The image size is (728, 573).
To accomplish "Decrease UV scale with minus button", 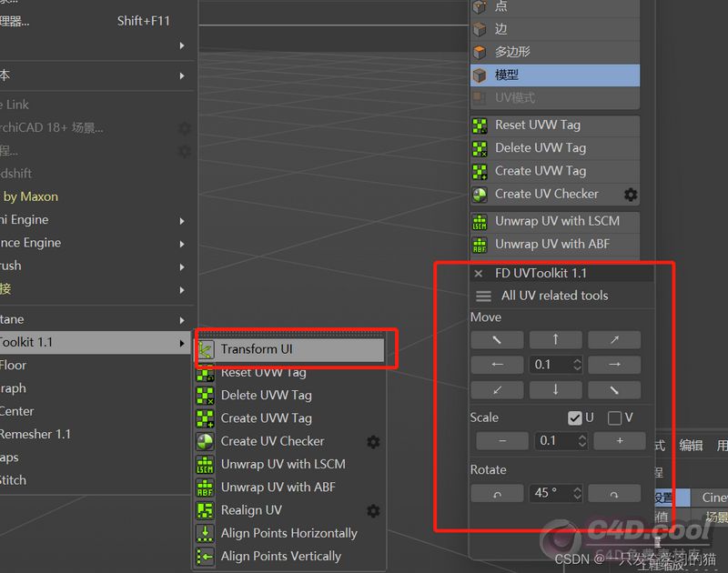I will coord(502,441).
